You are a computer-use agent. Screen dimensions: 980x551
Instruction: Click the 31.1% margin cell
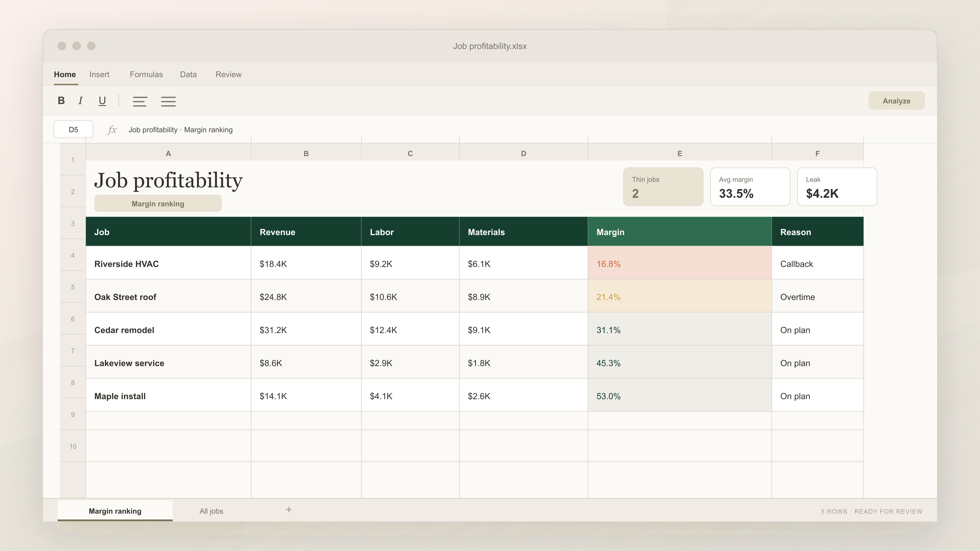pyautogui.click(x=679, y=329)
